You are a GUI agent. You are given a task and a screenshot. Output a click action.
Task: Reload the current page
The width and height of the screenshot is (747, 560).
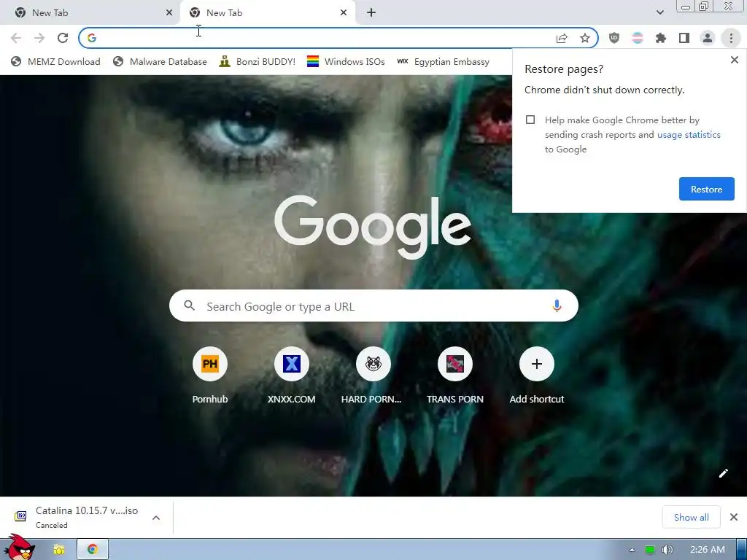(x=63, y=38)
